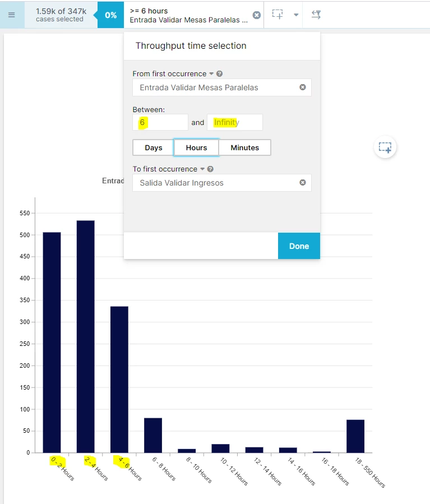This screenshot has height=504, width=430.
Task: Set time unit to Minutes
Action: (244, 148)
